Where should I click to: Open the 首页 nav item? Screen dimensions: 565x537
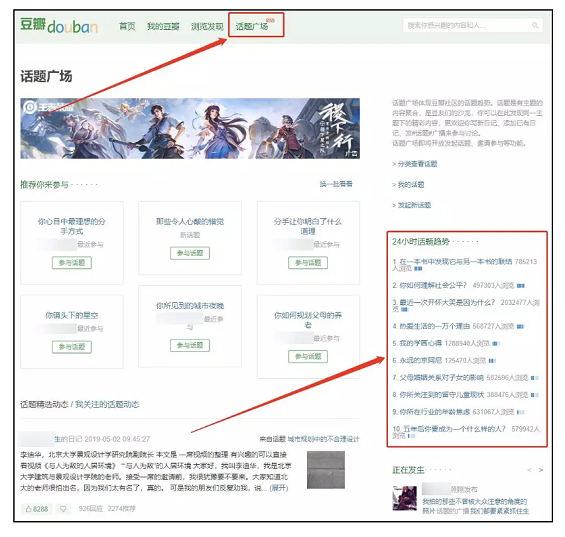(127, 26)
